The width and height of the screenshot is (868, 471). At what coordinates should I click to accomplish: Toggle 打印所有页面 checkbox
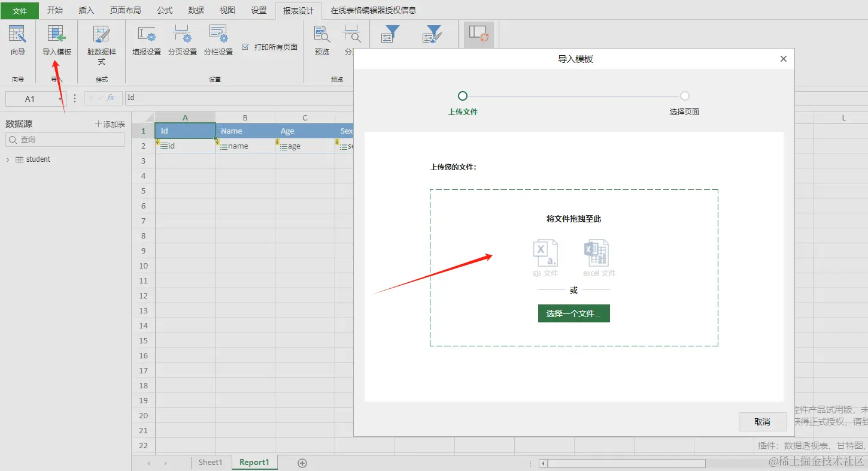pyautogui.click(x=245, y=47)
